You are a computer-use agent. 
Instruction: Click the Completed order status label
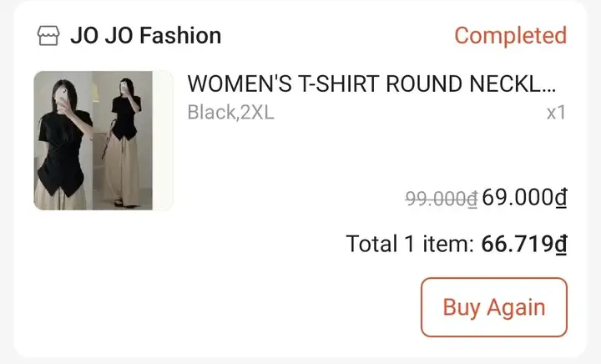(x=511, y=36)
